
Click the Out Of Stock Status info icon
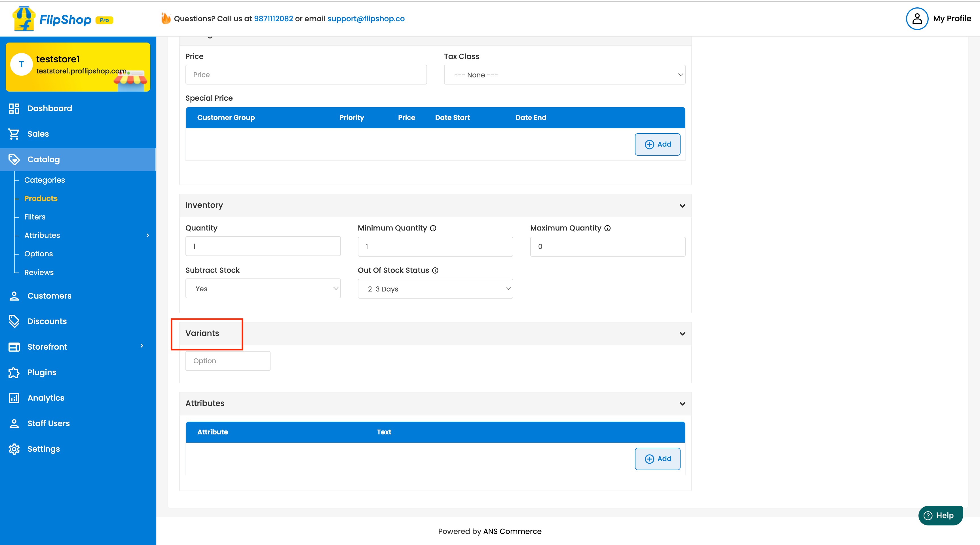pos(435,271)
